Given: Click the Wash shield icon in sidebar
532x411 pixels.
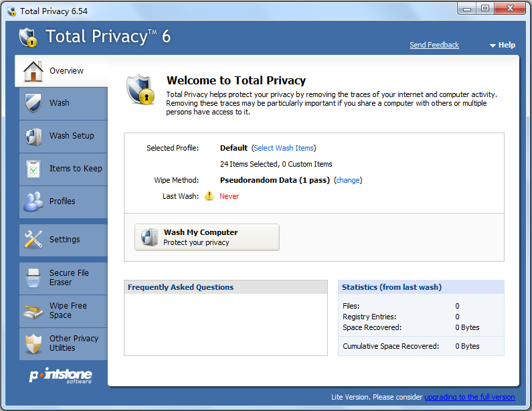Looking at the screenshot, I should (x=33, y=102).
